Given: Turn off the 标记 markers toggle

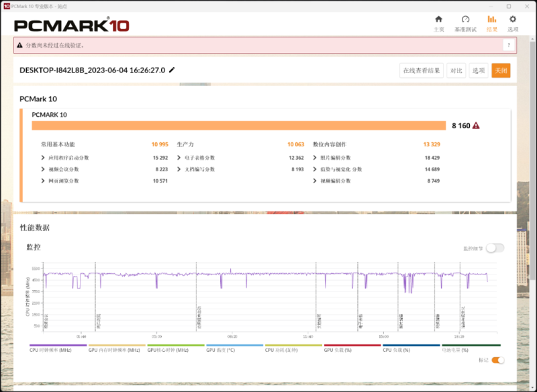Looking at the screenshot, I should (497, 360).
